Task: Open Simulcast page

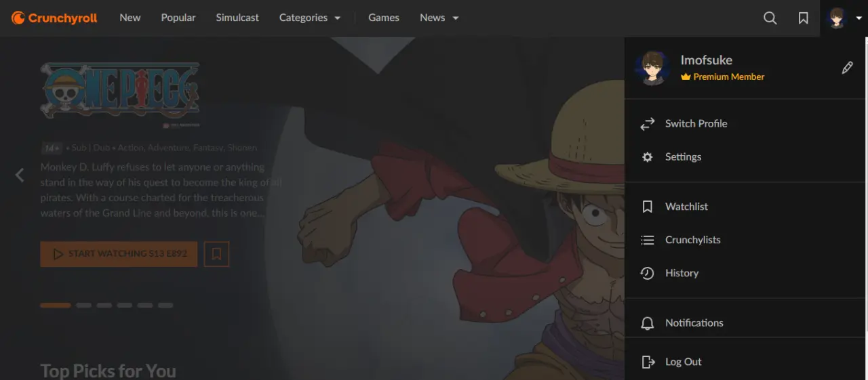Action: tap(237, 18)
